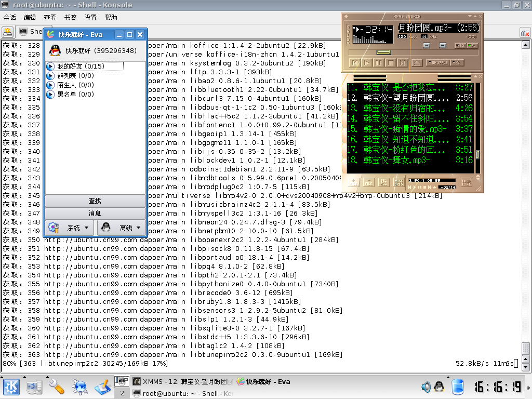The width and height of the screenshot is (532, 399).
Task: Select playlist track 18 韩宝仪-舞女.mp3
Action: point(409,160)
